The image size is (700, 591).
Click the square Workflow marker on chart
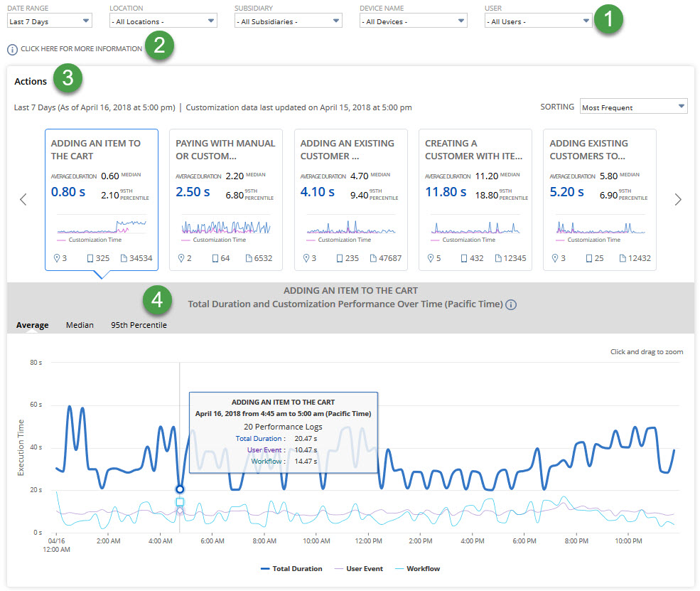[x=180, y=501]
